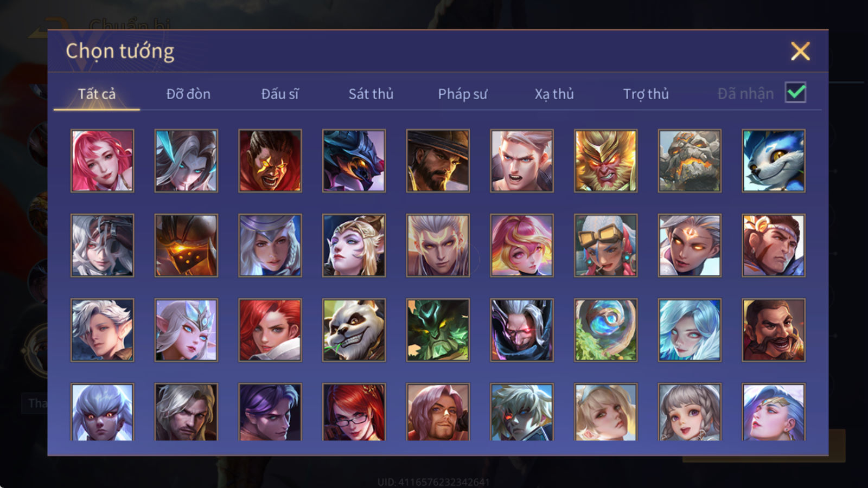
Task: Select the swirling blue orb hero
Action: tap(605, 330)
